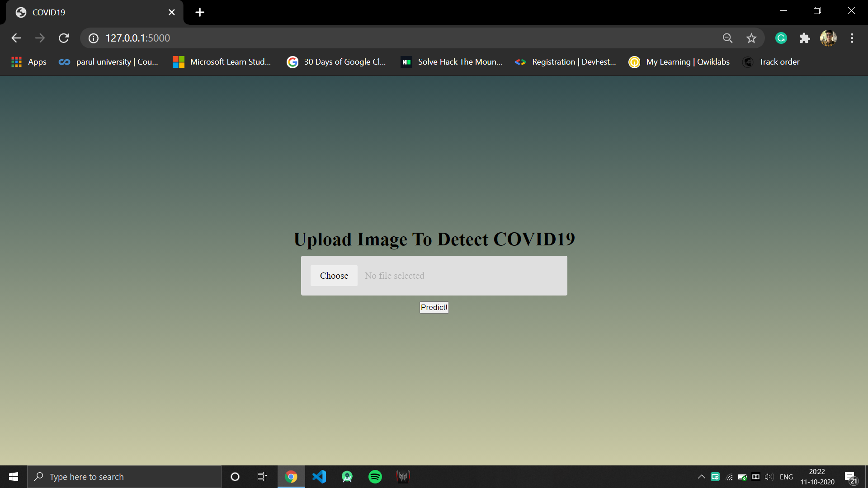Open a new browser tab
Viewport: 868px width, 488px height.
(x=200, y=12)
